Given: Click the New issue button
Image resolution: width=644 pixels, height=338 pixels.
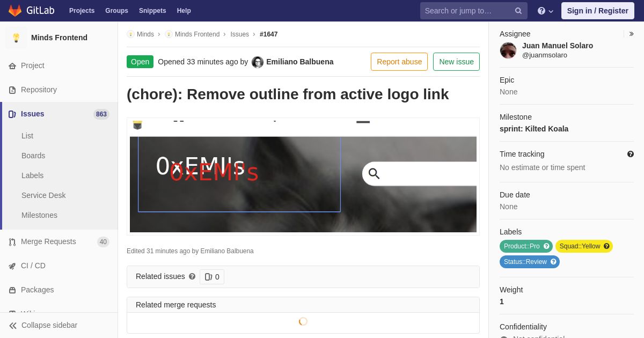Looking at the screenshot, I should (x=456, y=62).
